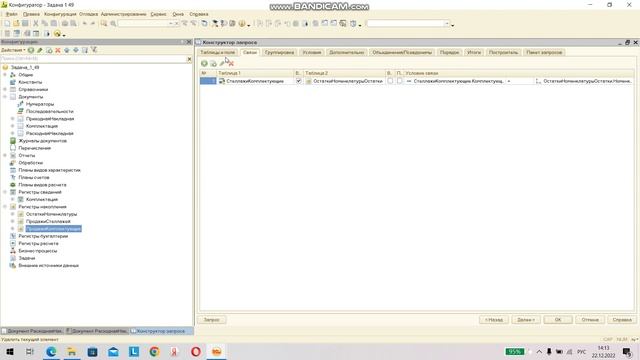The width and height of the screenshot is (640, 360).
Task: Click the green Add link icon in query constructor
Action: coord(204,63)
